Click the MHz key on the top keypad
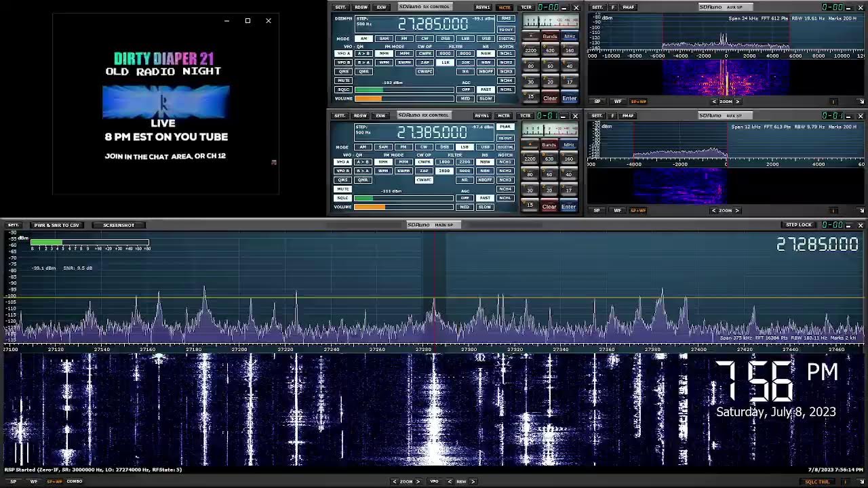868x488 pixels. click(x=570, y=36)
